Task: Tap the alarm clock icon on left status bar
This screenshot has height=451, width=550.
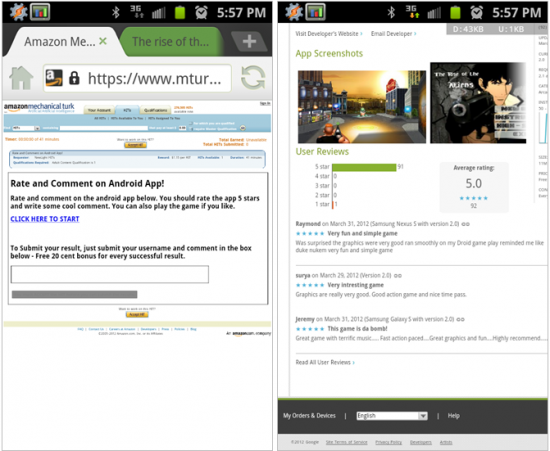Action: 201,13
